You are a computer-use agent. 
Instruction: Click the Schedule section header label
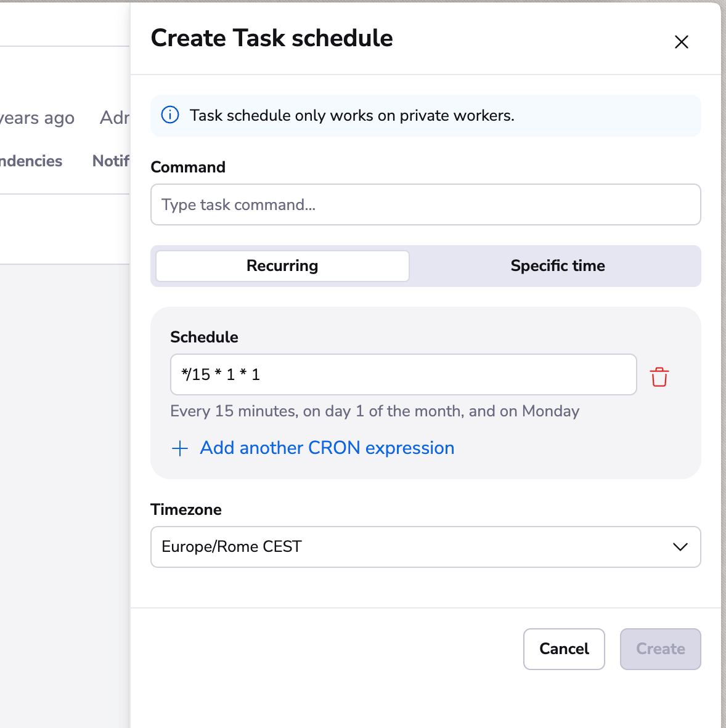[204, 337]
